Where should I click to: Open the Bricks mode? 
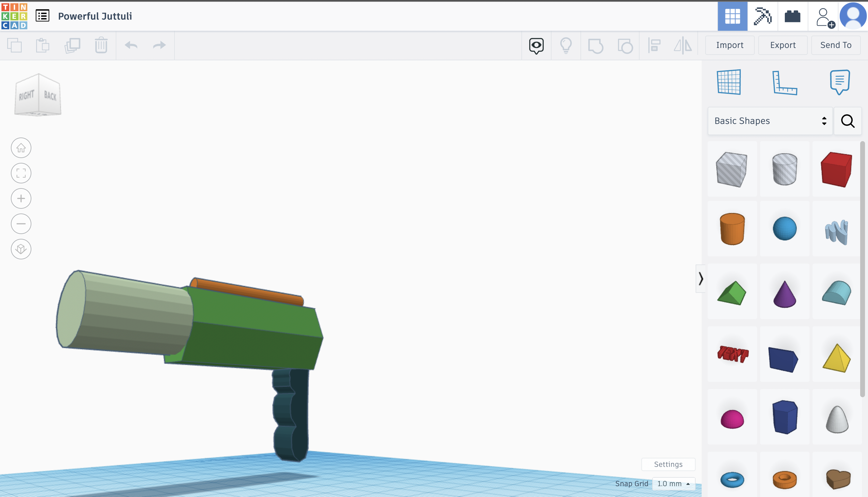pyautogui.click(x=792, y=16)
